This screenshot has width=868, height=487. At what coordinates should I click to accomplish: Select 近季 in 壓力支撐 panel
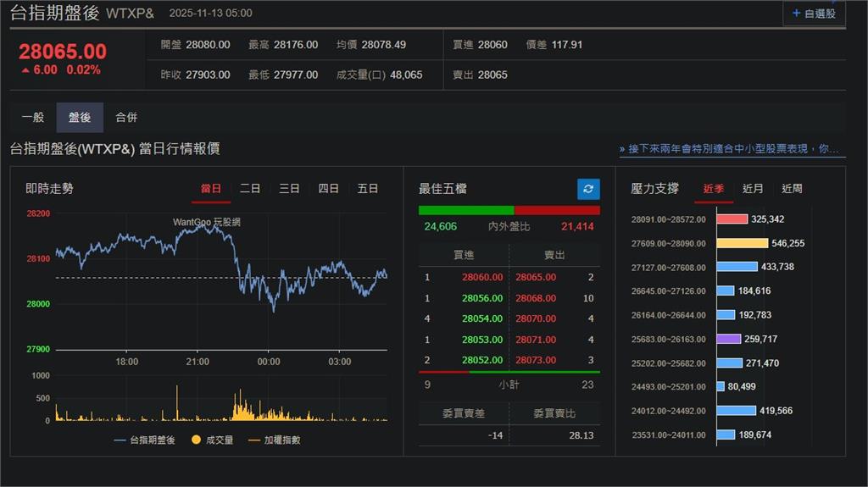(714, 189)
